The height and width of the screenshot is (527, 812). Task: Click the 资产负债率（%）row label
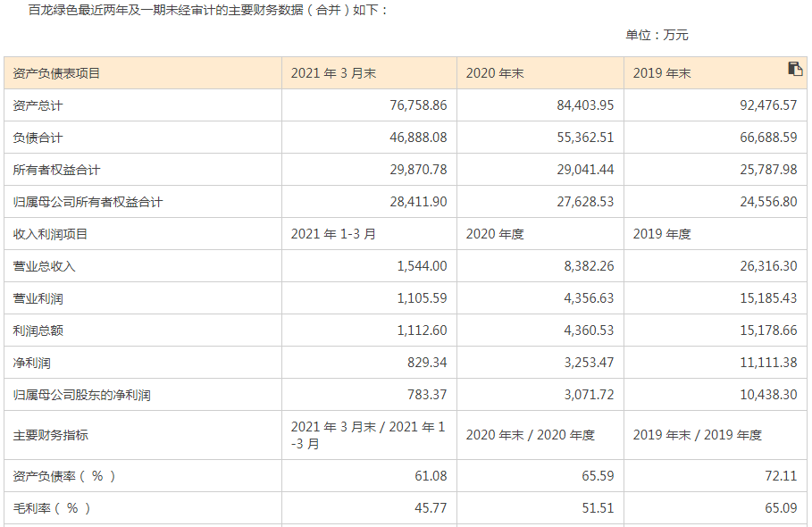pyautogui.click(x=63, y=476)
